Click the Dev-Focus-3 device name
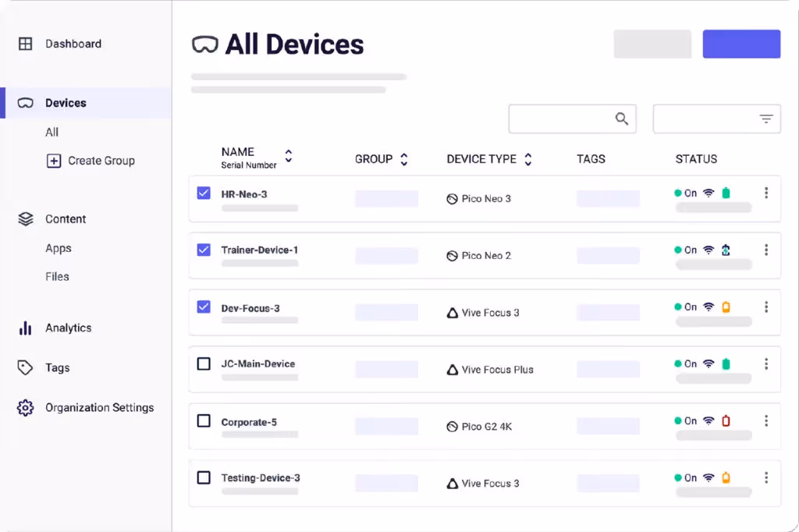 pyautogui.click(x=250, y=308)
